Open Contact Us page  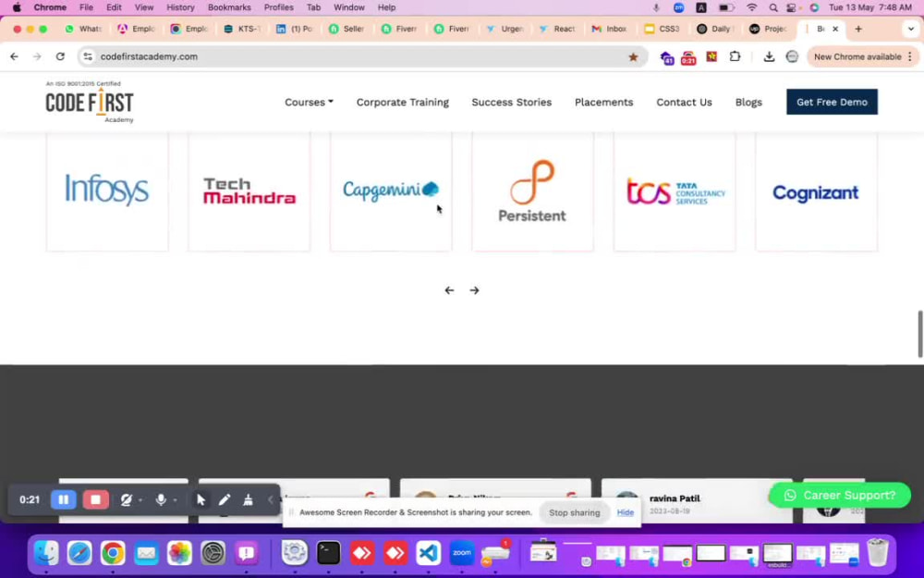point(684,102)
